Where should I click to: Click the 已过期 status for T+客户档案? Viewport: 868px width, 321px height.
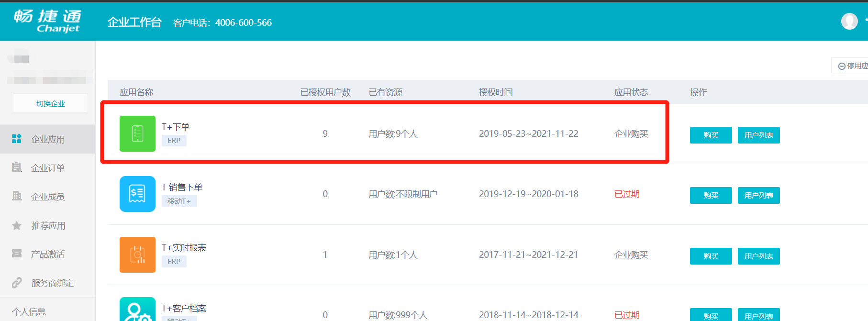coord(627,315)
